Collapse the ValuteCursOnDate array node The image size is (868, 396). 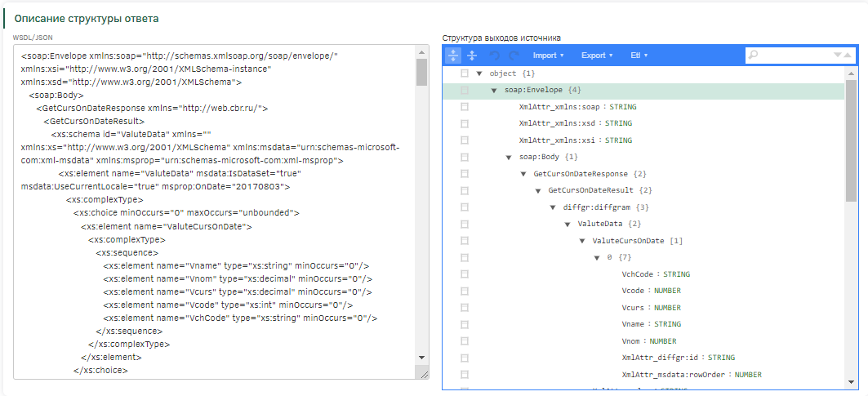[x=582, y=241]
